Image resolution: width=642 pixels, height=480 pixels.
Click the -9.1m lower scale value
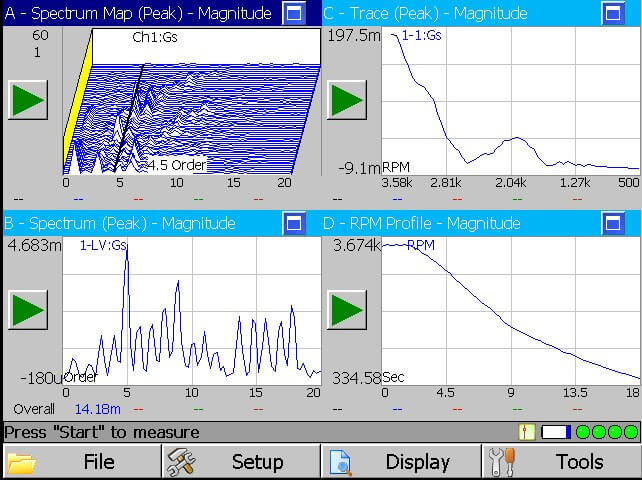(x=359, y=168)
